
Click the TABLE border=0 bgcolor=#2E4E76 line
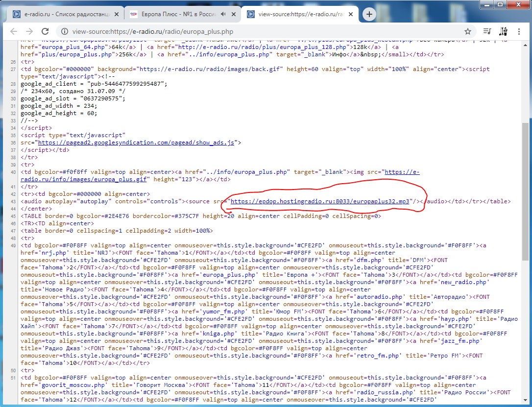coord(201,216)
